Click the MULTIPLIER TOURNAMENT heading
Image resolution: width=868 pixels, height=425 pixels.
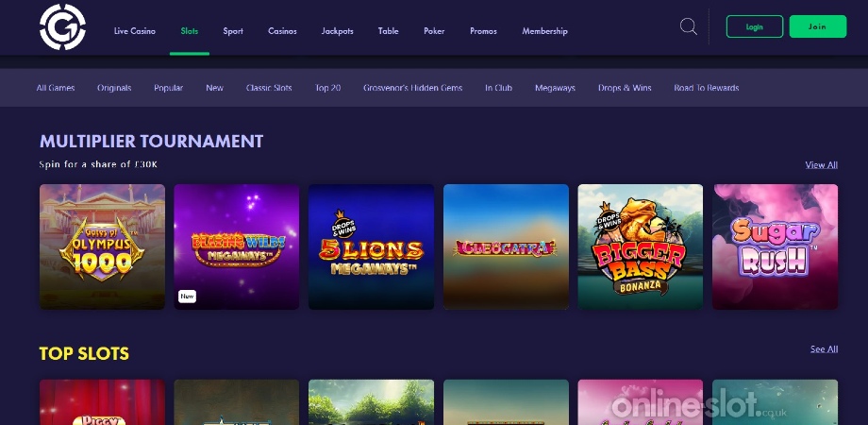151,142
